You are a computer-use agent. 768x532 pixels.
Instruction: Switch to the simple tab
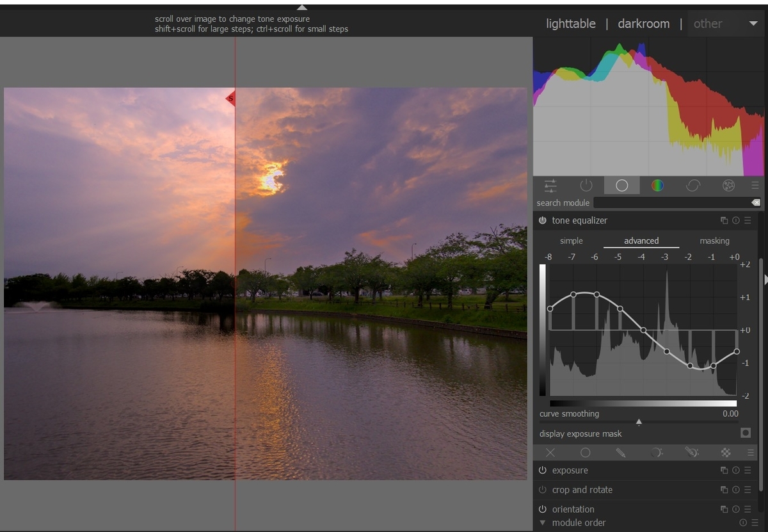572,241
